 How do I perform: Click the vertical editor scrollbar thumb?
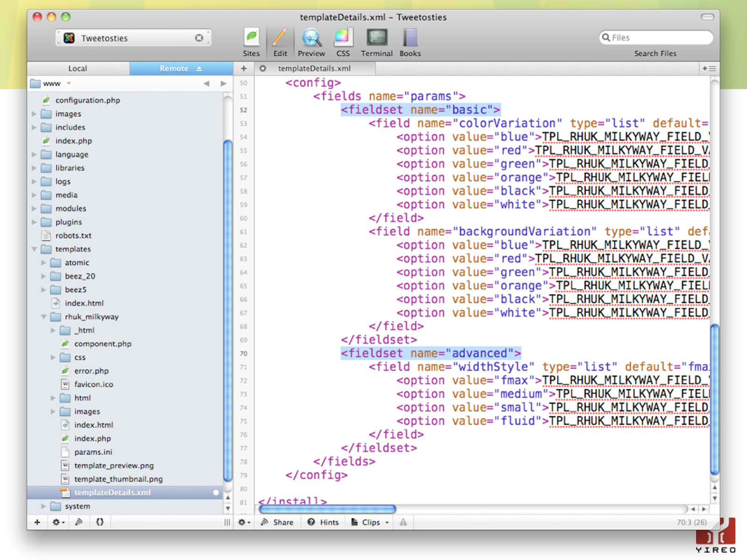tap(714, 399)
